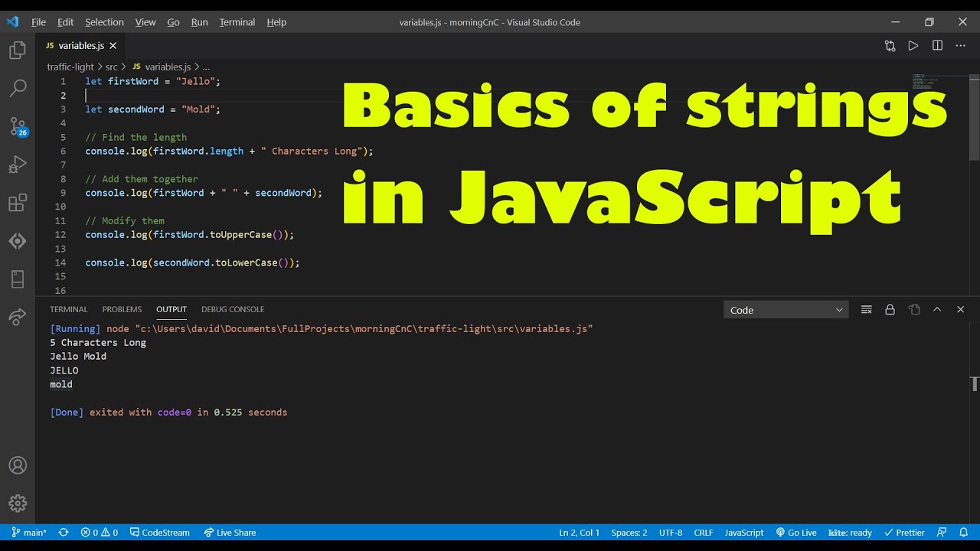Open Source Control with 26 pending changes

click(x=18, y=126)
